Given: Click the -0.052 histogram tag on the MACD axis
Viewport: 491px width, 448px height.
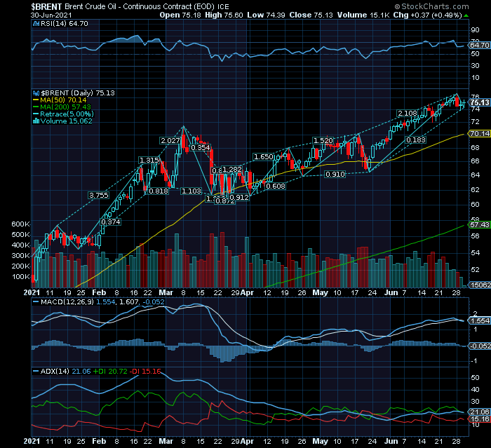Looking at the screenshot, I should click(479, 346).
